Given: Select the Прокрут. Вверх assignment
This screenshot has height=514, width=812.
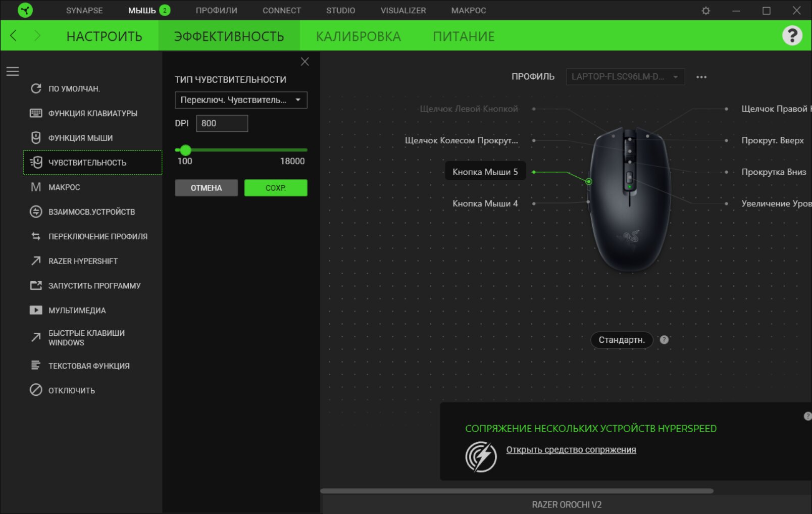Looking at the screenshot, I should pos(773,140).
